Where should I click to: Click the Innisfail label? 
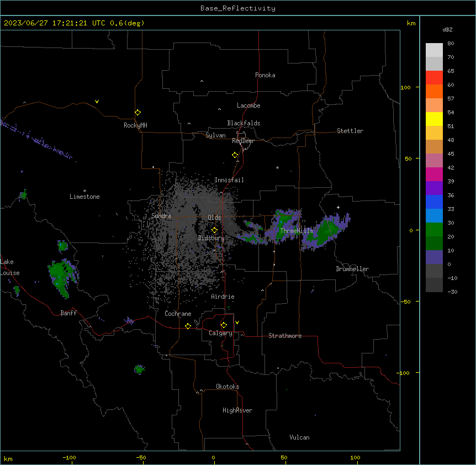[229, 180]
